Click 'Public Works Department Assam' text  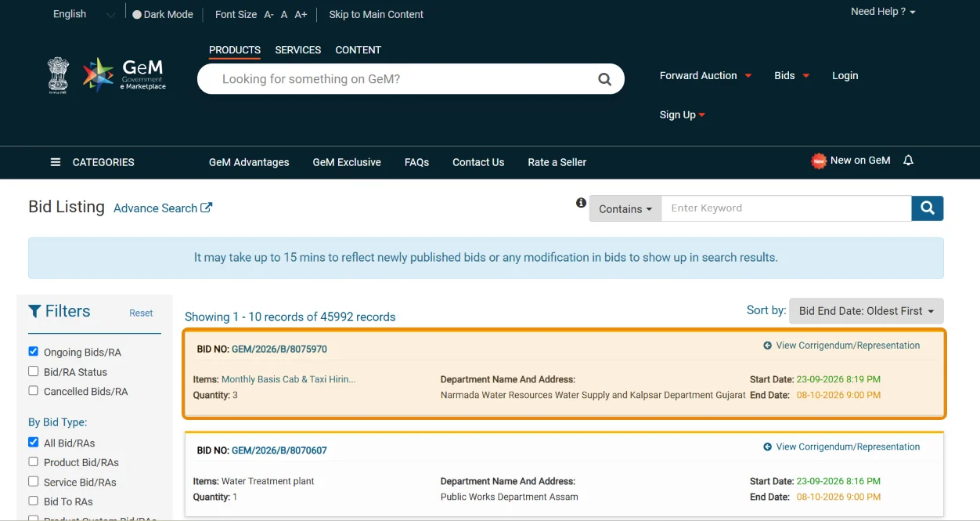point(510,497)
